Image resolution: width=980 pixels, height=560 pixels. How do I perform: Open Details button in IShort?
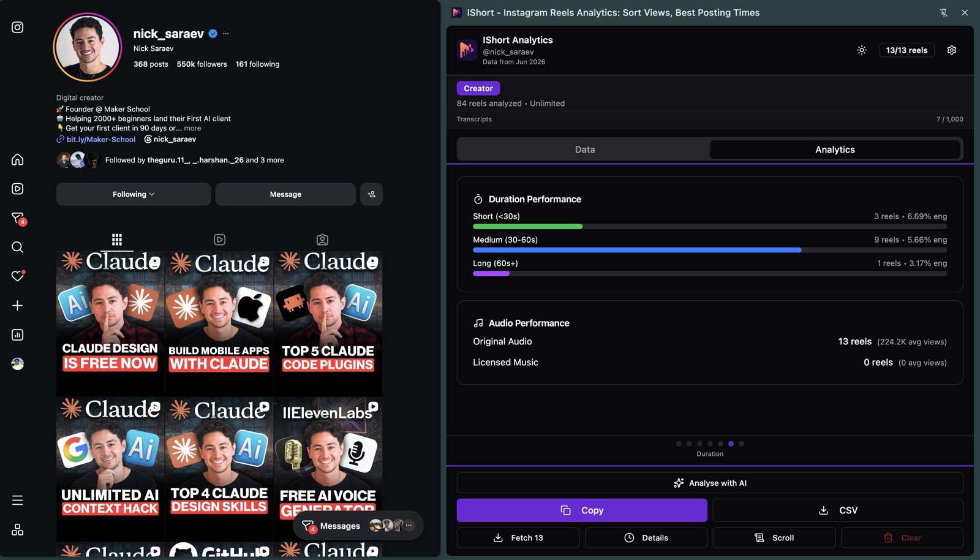click(x=646, y=538)
